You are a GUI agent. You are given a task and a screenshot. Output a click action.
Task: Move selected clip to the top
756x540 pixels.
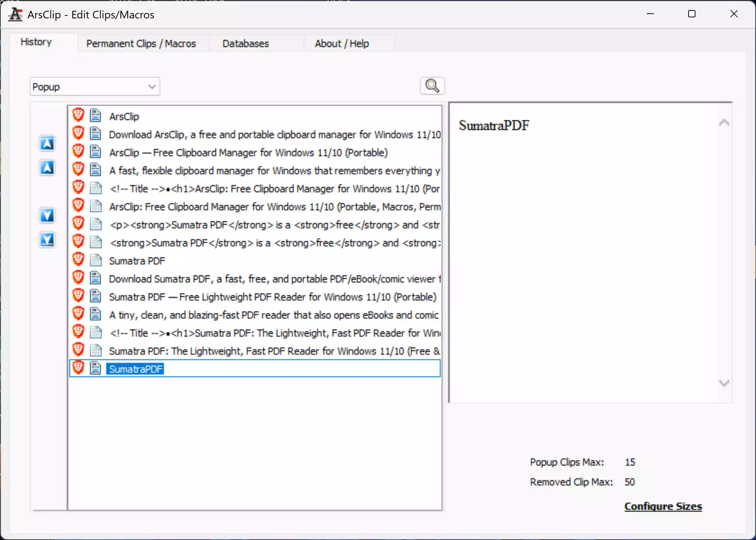pyautogui.click(x=47, y=143)
